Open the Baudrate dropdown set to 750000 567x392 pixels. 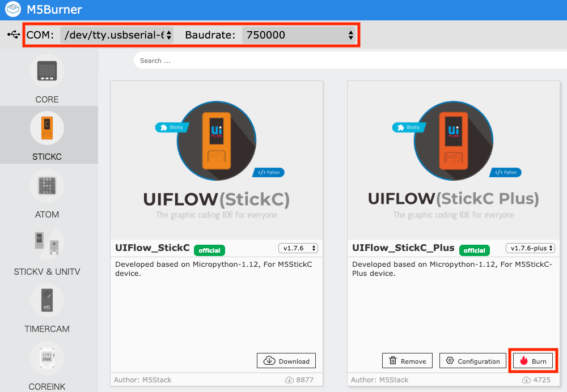(x=299, y=35)
